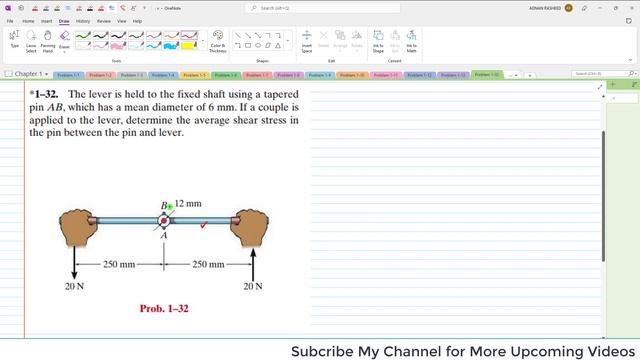Click the ribbon Search box
The height and width of the screenshot is (360, 640).
coord(322,8)
